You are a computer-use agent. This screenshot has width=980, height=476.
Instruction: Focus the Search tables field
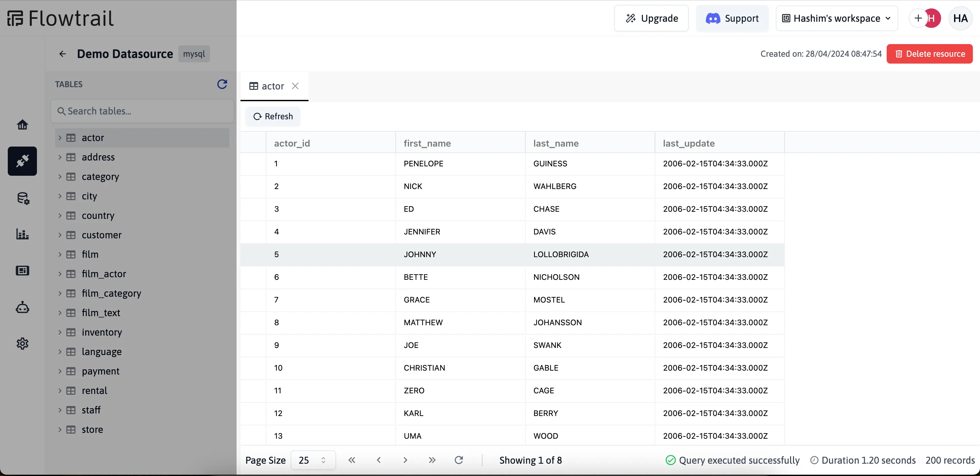pyautogui.click(x=142, y=111)
